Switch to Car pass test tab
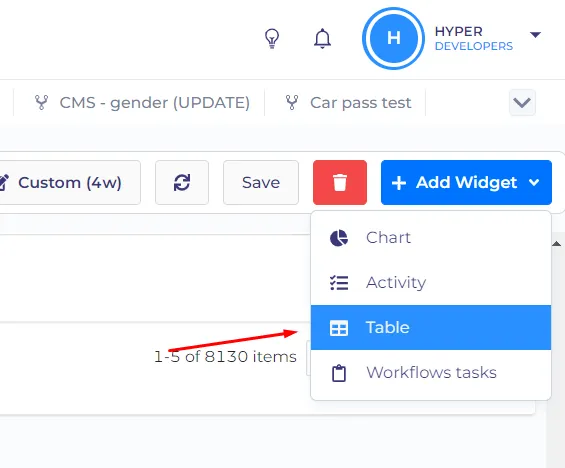 348,103
